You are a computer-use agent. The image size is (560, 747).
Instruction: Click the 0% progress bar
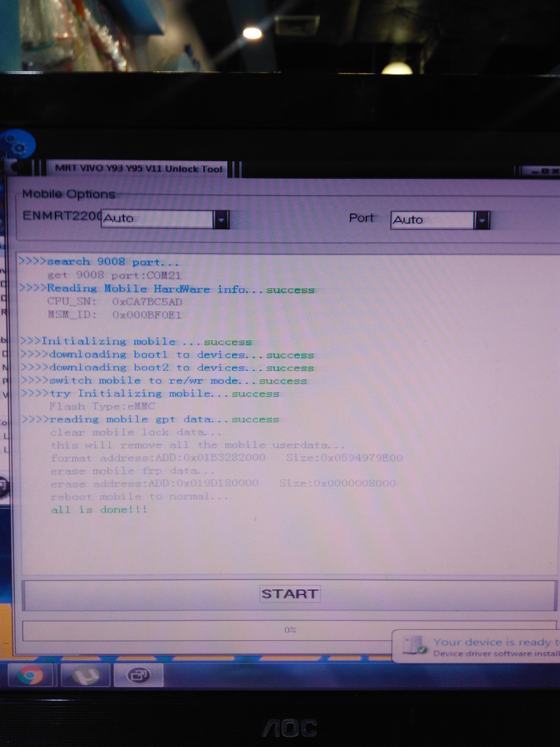click(x=289, y=630)
